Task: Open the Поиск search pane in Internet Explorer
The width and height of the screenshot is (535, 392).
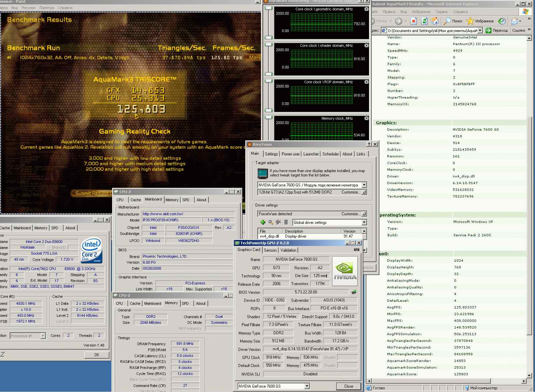Action: tap(453, 21)
